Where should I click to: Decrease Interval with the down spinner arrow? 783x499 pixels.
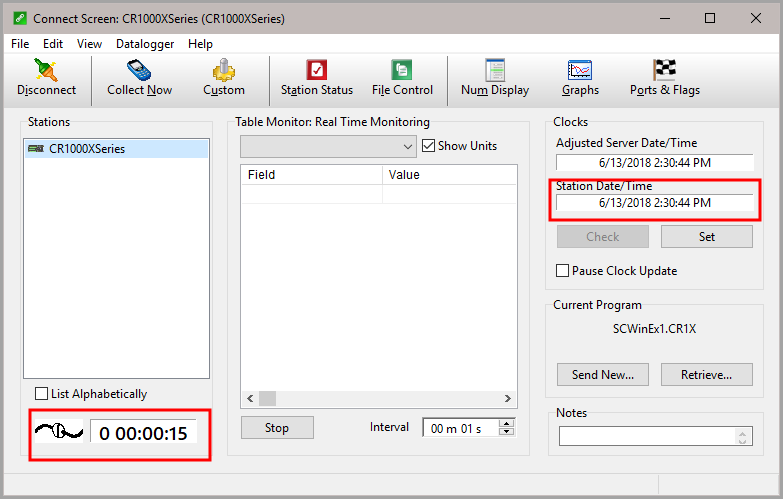[506, 432]
